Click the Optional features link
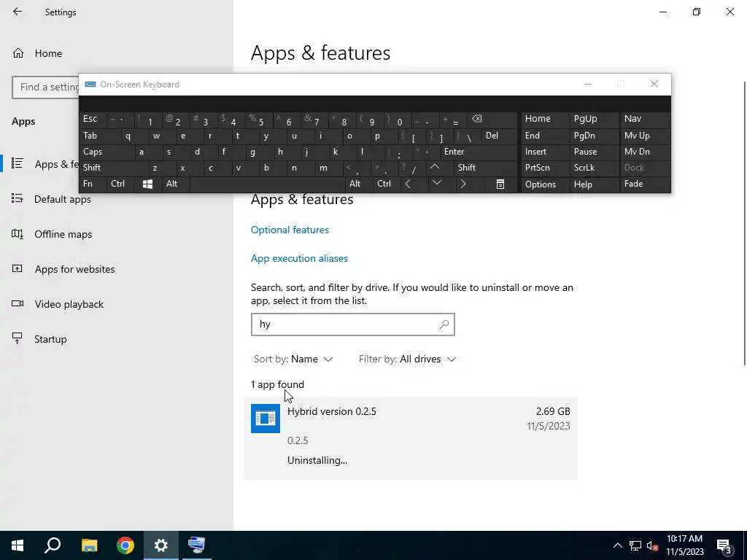The width and height of the screenshot is (747, 560). tap(290, 230)
